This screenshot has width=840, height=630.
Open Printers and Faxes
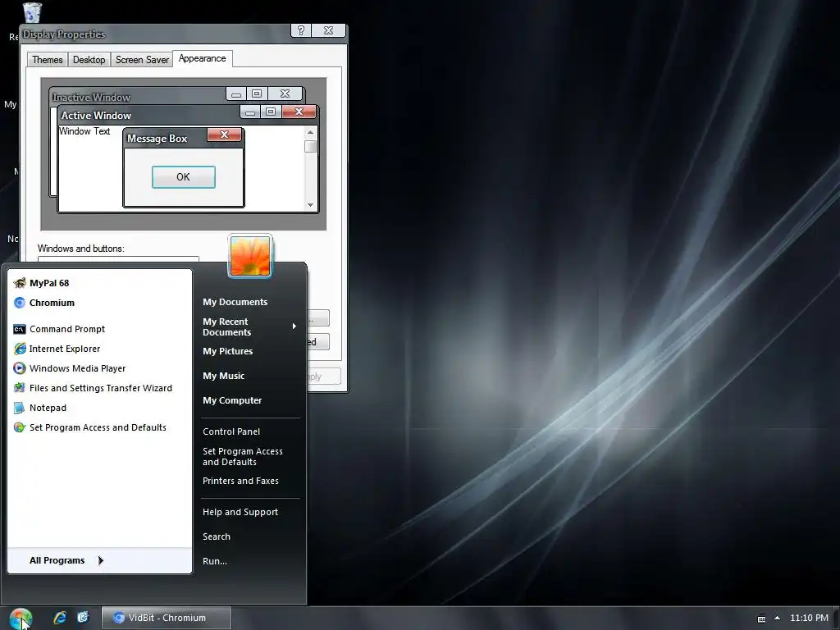pyautogui.click(x=240, y=481)
